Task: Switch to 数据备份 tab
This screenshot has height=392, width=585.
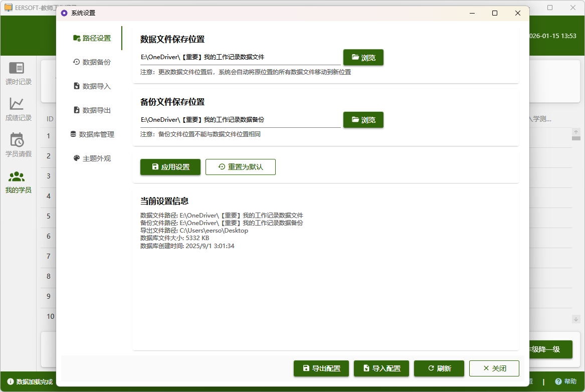Action: pos(91,62)
